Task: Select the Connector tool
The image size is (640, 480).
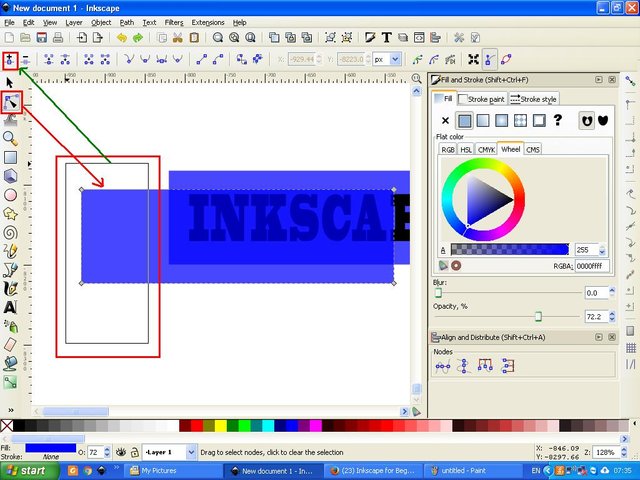Action: (x=10, y=382)
